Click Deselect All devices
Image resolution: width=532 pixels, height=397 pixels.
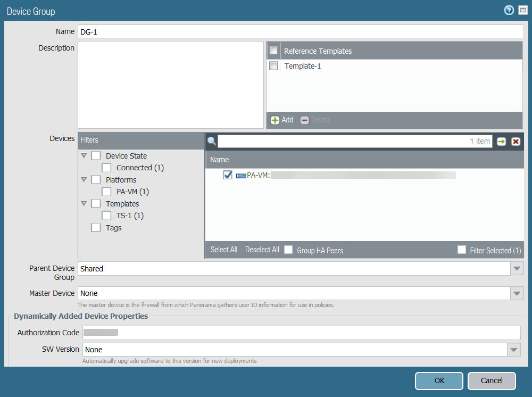click(262, 250)
